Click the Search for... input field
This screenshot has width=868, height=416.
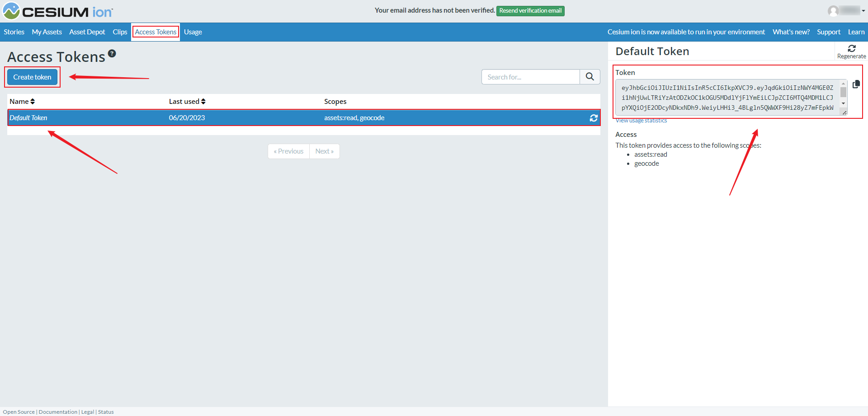[531, 77]
